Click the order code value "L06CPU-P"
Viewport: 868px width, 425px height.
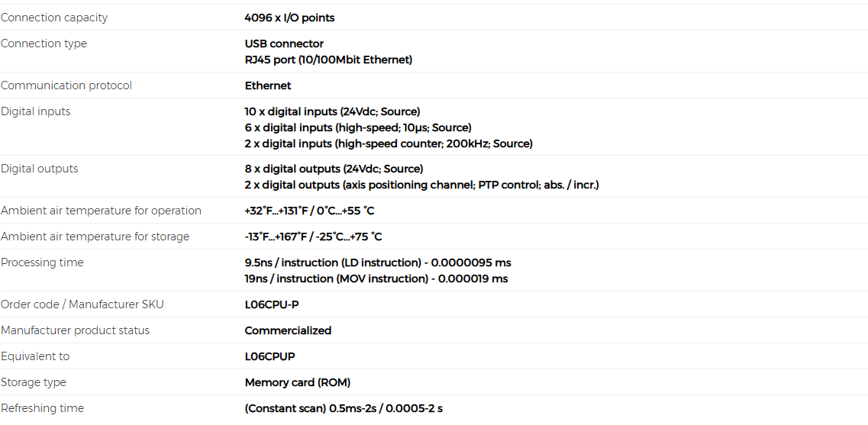pos(272,304)
